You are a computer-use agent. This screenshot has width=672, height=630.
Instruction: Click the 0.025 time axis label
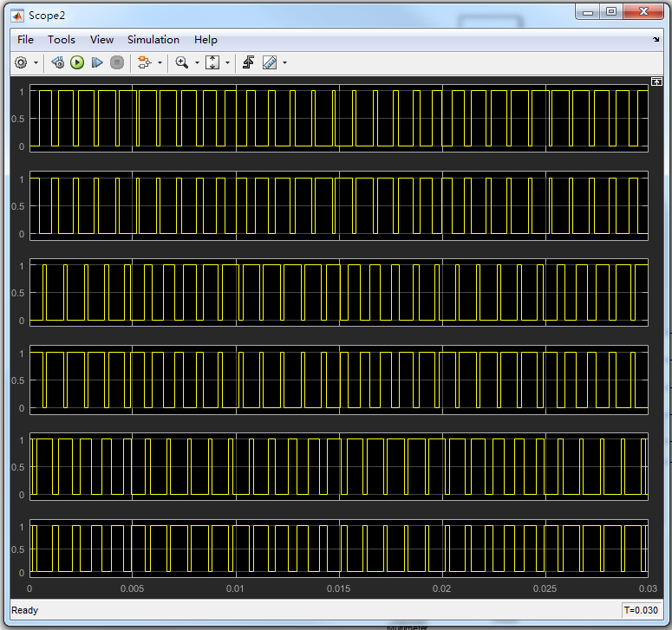tap(545, 589)
